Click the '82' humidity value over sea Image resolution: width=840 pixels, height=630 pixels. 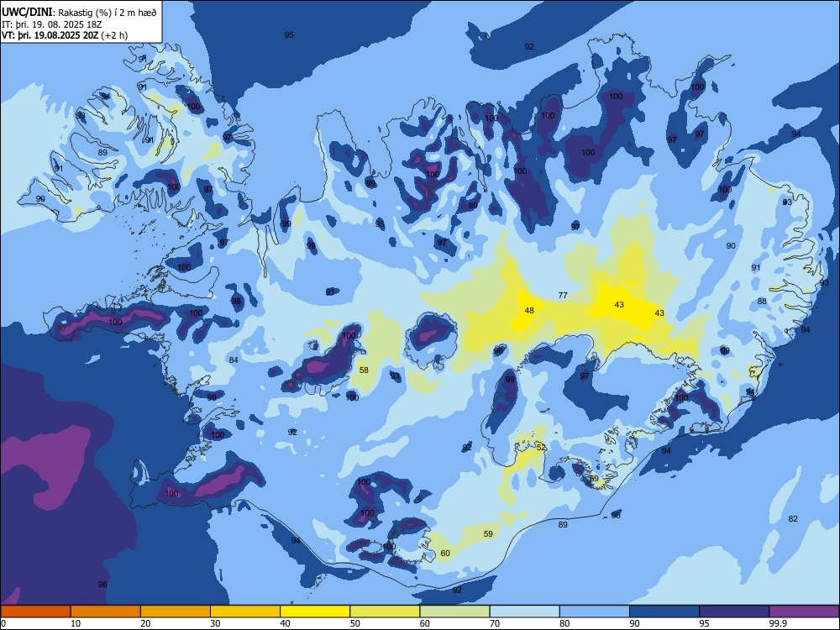[794, 518]
